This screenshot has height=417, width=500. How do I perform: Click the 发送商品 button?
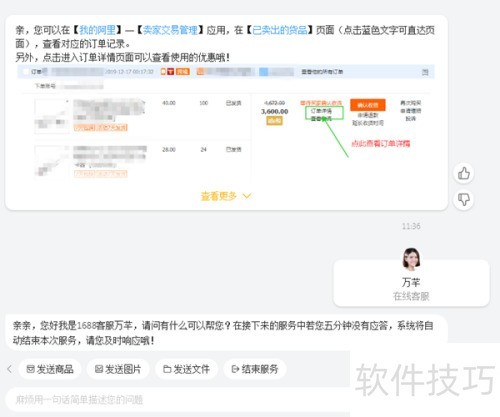(x=50, y=369)
